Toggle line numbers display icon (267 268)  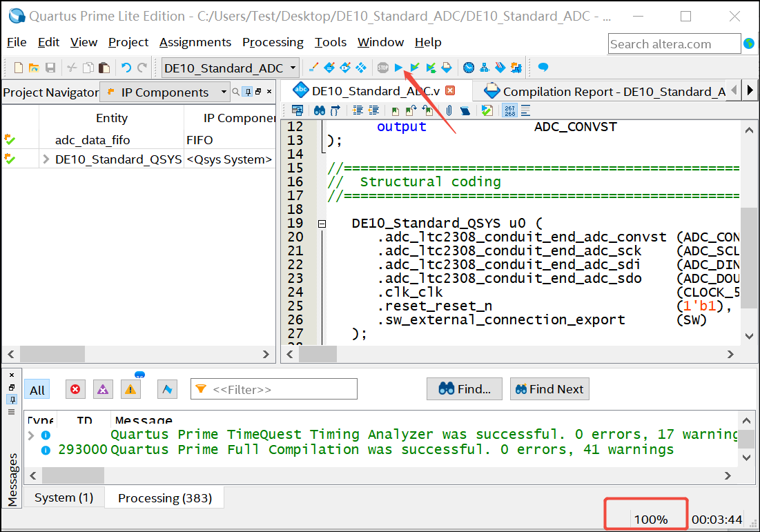(x=510, y=110)
